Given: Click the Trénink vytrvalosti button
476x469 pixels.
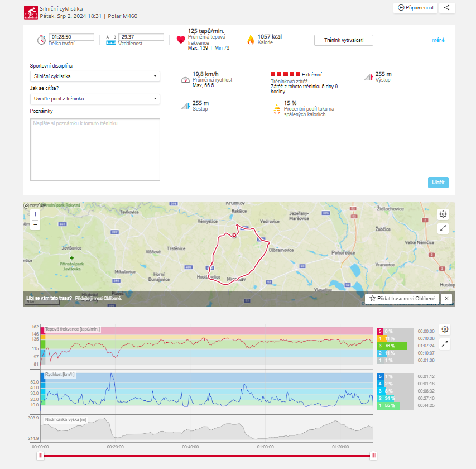Looking at the screenshot, I should pyautogui.click(x=344, y=40).
